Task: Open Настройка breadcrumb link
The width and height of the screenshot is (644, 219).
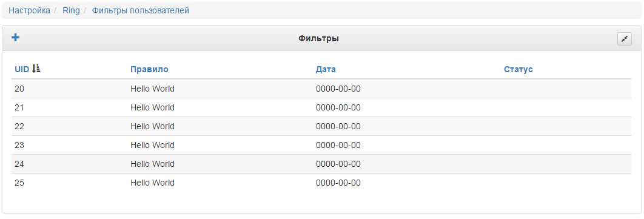Action: pyautogui.click(x=29, y=11)
